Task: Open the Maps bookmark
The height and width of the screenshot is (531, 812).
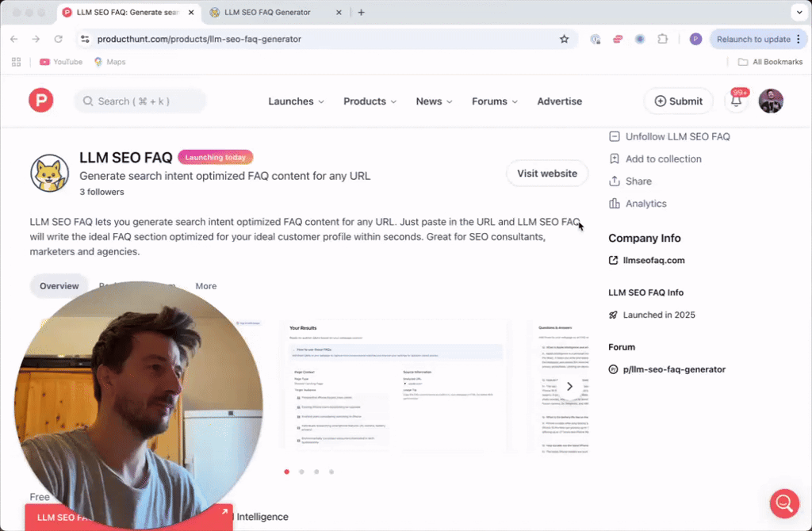Action: 109,62
